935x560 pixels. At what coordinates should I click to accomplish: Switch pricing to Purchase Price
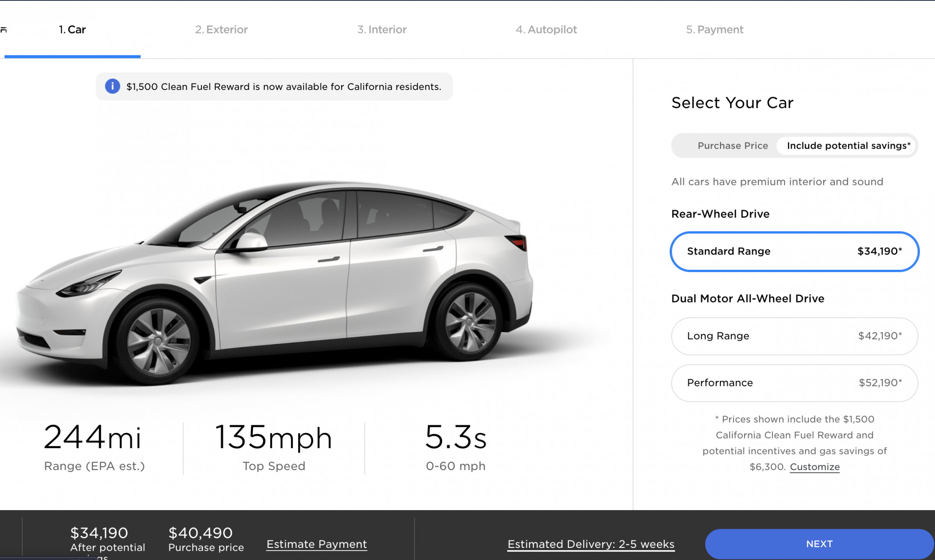[x=732, y=146]
